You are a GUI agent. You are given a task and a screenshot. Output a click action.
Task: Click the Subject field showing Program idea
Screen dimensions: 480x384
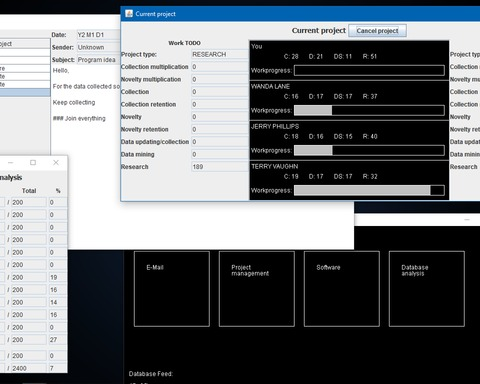98,60
